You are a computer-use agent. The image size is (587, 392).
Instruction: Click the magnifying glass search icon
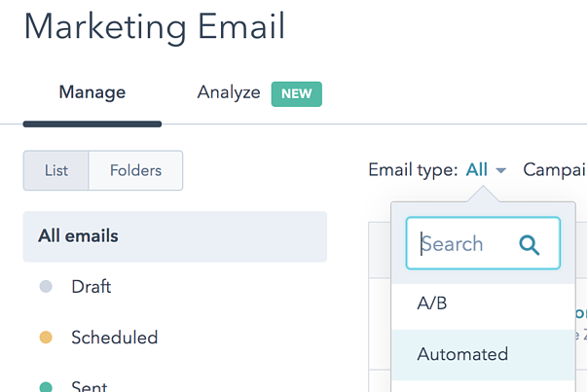(x=530, y=244)
